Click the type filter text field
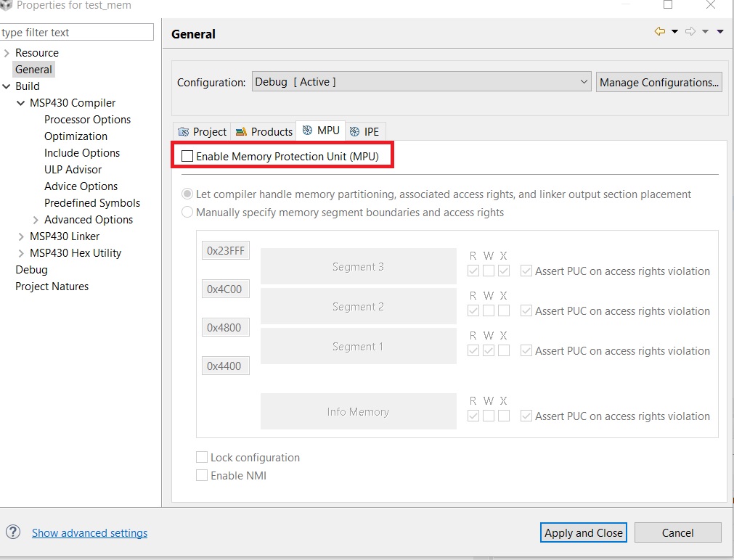This screenshot has height=560, width=734. click(77, 33)
